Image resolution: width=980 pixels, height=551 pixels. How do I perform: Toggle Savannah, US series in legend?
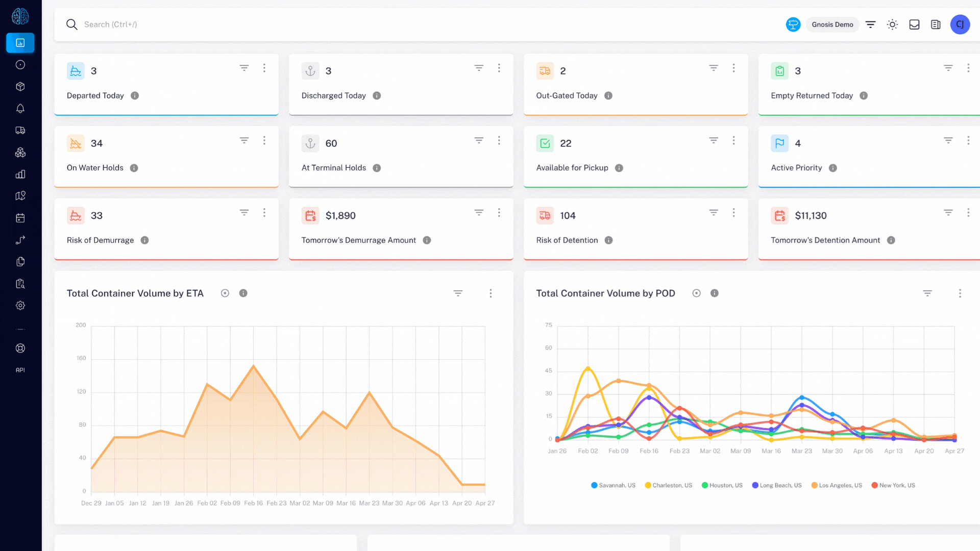click(x=613, y=485)
